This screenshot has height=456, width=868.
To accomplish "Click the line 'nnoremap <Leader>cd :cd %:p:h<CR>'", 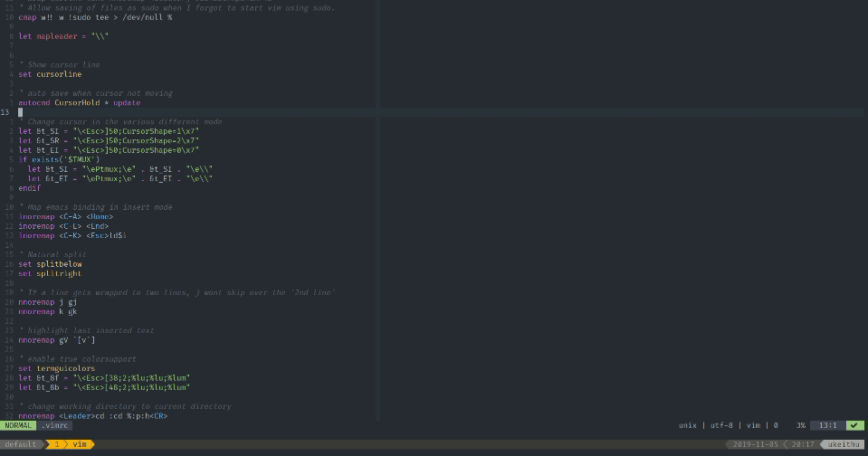I will point(93,415).
